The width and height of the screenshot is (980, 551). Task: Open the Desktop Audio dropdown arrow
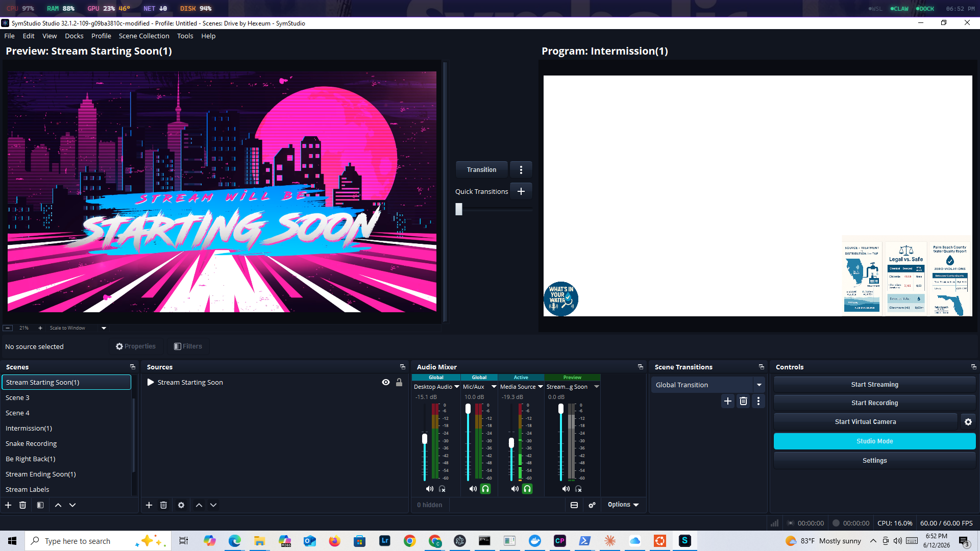tap(457, 387)
